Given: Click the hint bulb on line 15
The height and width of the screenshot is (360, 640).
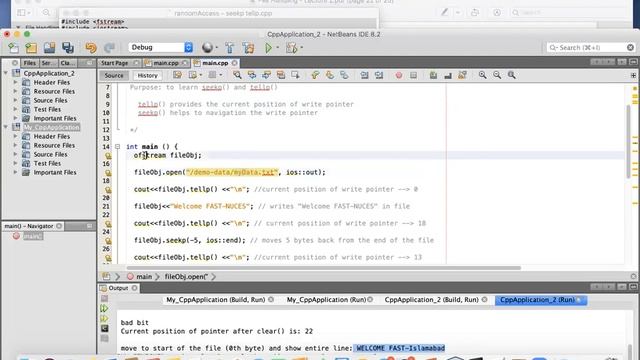Looking at the screenshot, I should (x=108, y=156).
